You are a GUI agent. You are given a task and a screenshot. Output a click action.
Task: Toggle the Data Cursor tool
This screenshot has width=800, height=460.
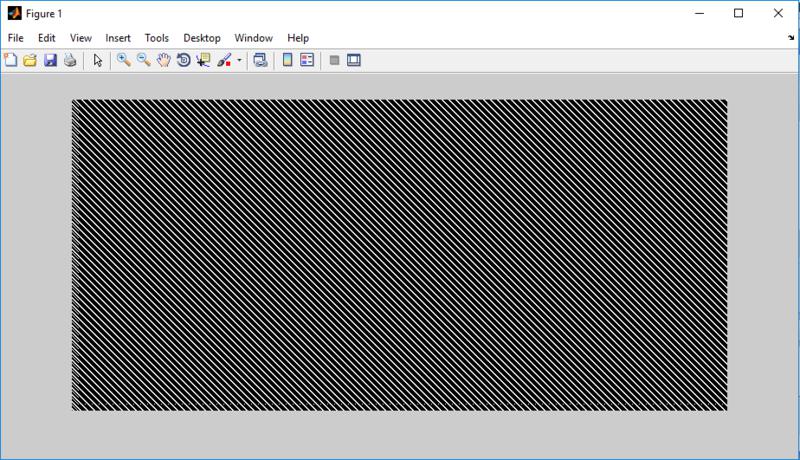click(204, 60)
